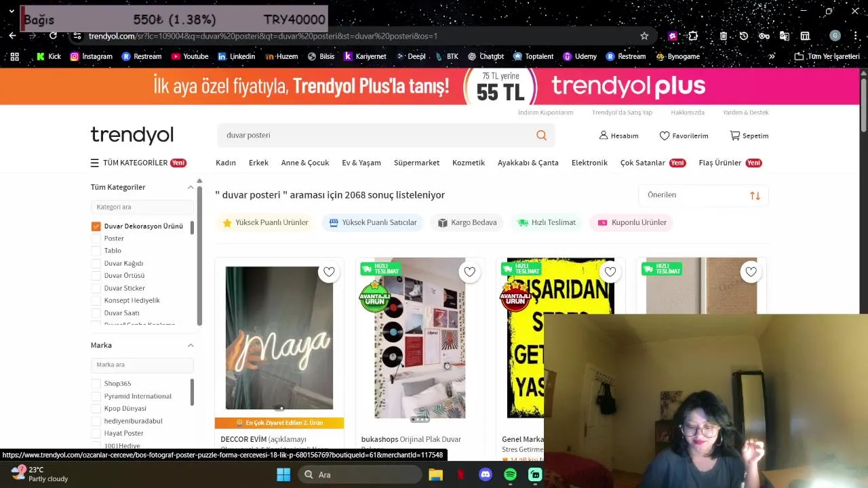Viewport: 868px width, 488px height.
Task: Bookmark page with the star icon
Action: [x=644, y=36]
